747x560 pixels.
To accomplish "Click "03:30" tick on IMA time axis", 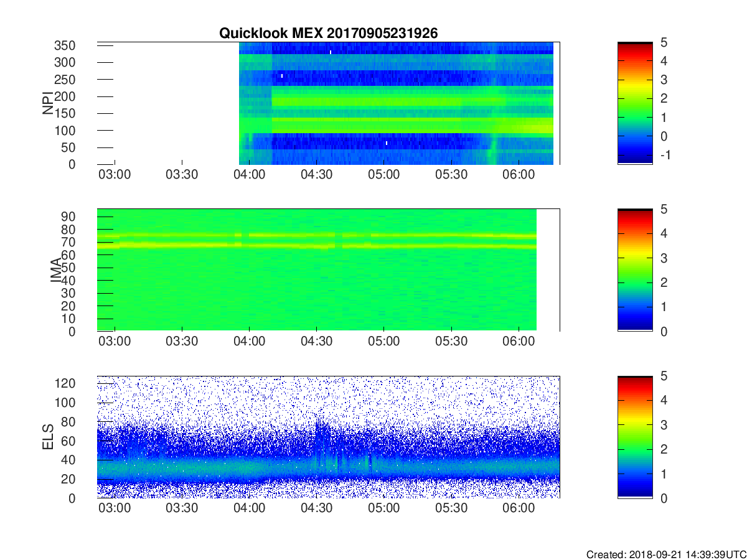I will coord(182,341).
